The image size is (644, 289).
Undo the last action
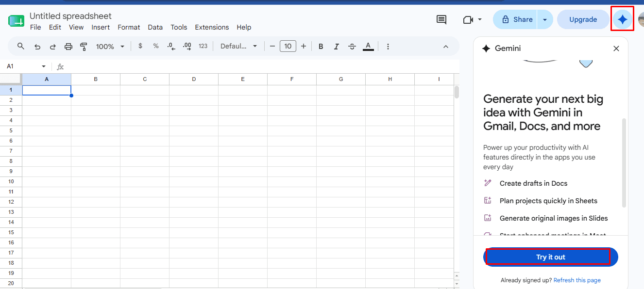click(37, 47)
